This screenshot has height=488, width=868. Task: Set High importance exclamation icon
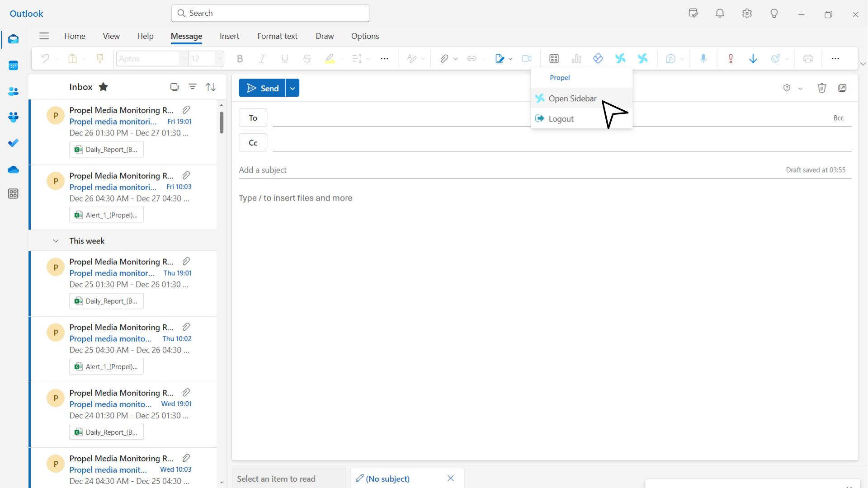tap(731, 59)
